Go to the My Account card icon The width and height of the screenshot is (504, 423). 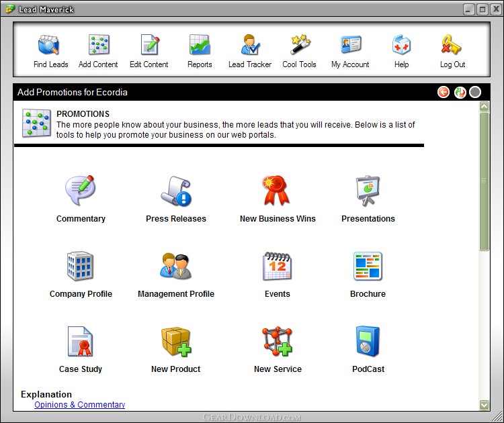tap(351, 44)
